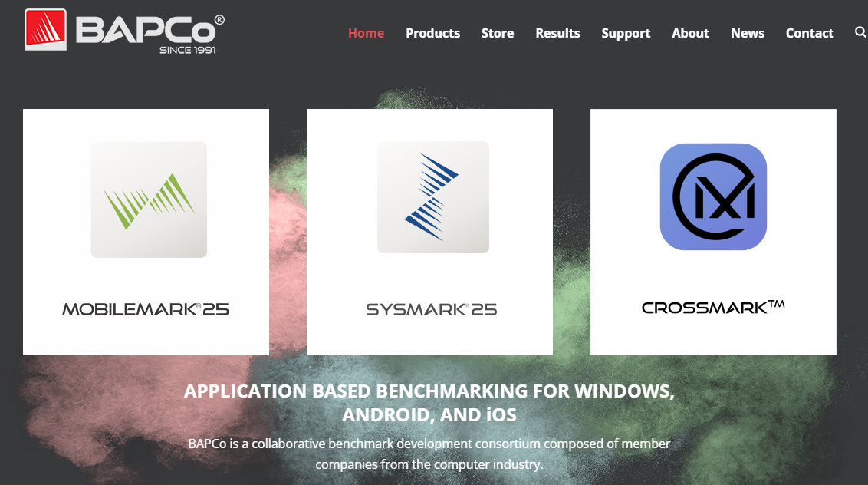Click the MobileMark 25 green logo icon

[149, 200]
